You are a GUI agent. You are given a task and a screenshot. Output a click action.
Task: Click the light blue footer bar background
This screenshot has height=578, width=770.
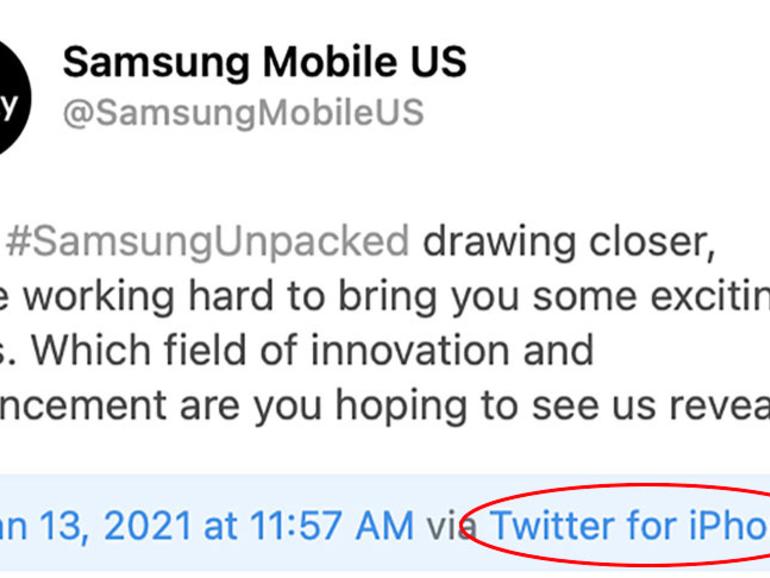click(x=385, y=523)
